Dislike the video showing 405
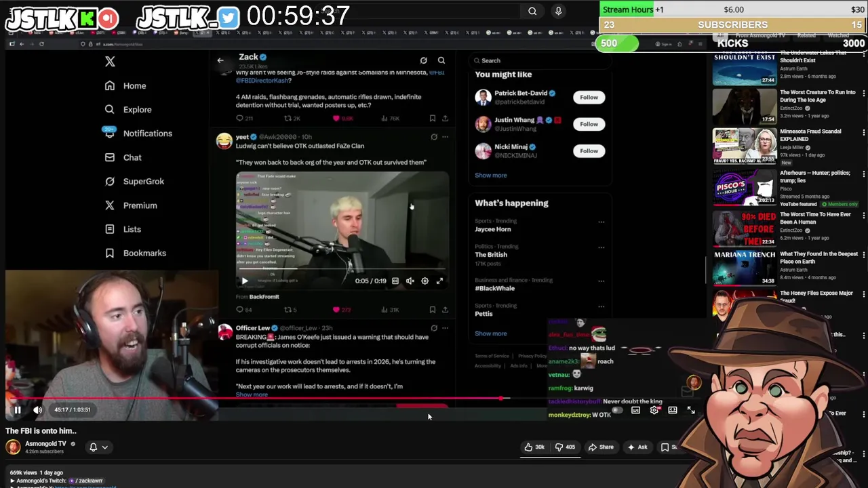 click(x=565, y=447)
